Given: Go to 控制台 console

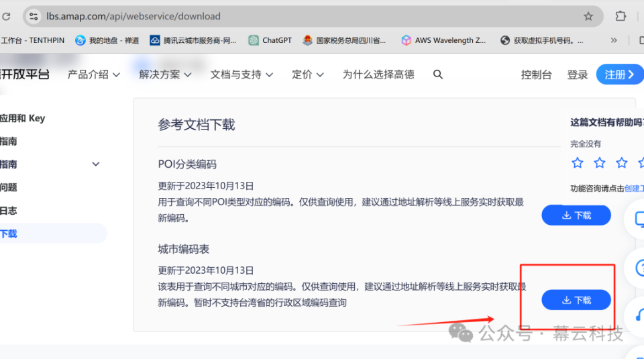Looking at the screenshot, I should (536, 74).
